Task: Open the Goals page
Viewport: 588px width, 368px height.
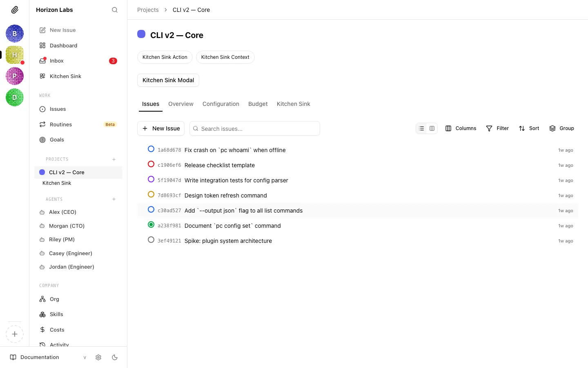Action: [78, 140]
